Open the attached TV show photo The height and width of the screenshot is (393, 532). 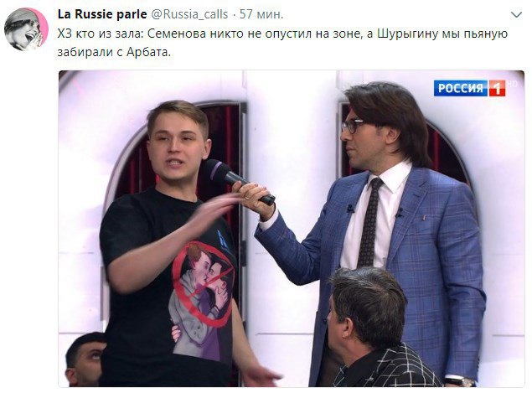[292, 229]
